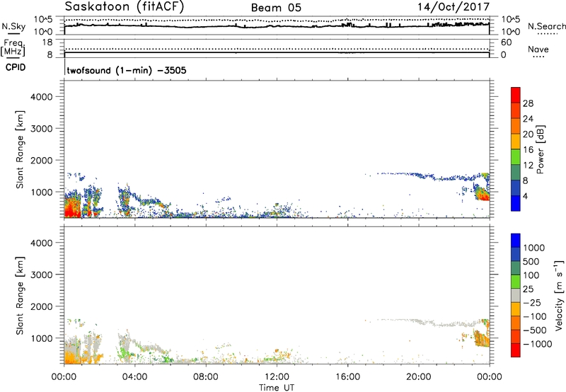Pick the light green 25–100 velocity swatch
Viewport: 566px width, 392px height.
[x=516, y=282]
